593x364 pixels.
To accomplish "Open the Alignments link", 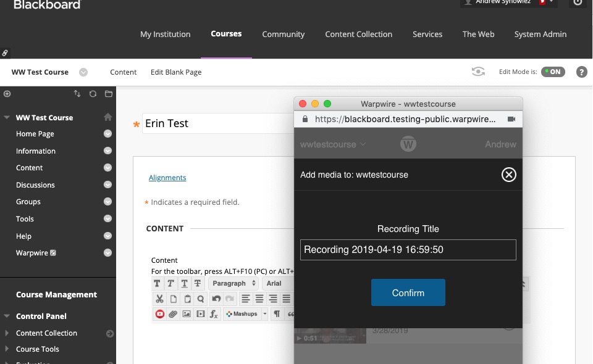I will [167, 178].
